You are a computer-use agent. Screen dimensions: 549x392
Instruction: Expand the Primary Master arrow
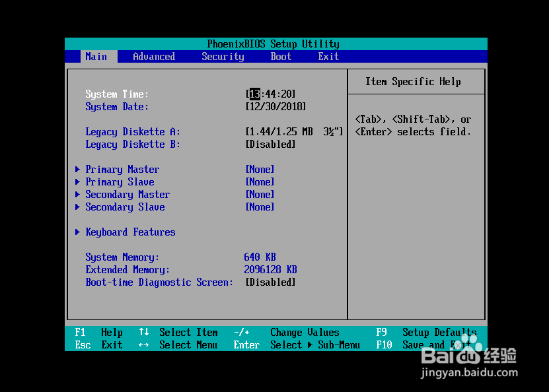click(77, 169)
